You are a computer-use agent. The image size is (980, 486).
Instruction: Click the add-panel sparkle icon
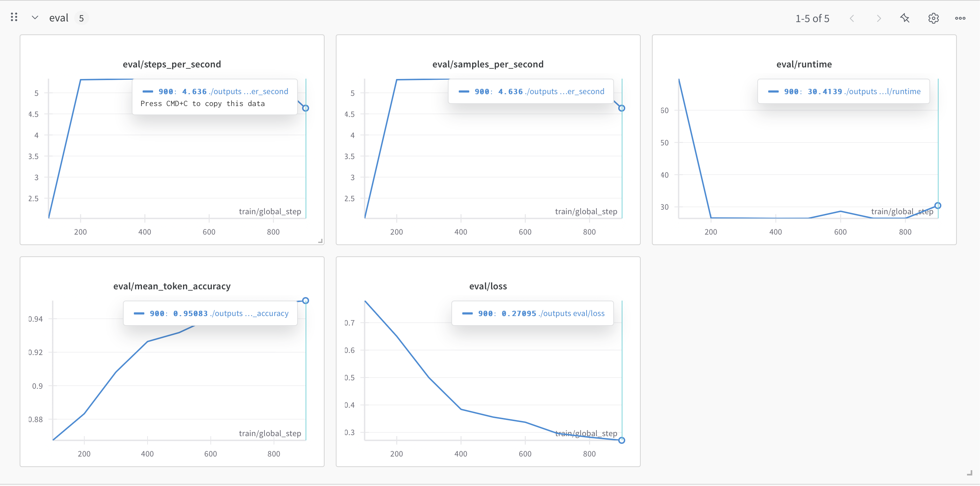904,18
